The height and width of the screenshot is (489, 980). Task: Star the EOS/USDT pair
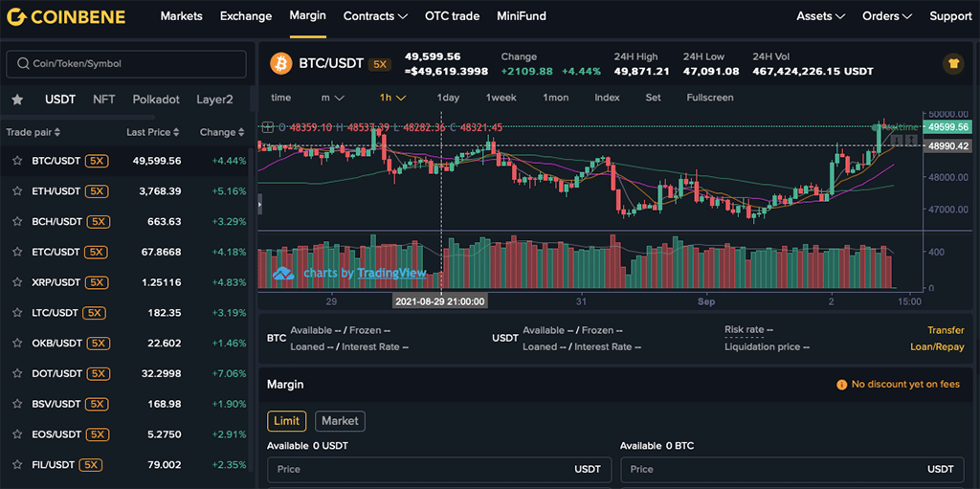[17, 434]
